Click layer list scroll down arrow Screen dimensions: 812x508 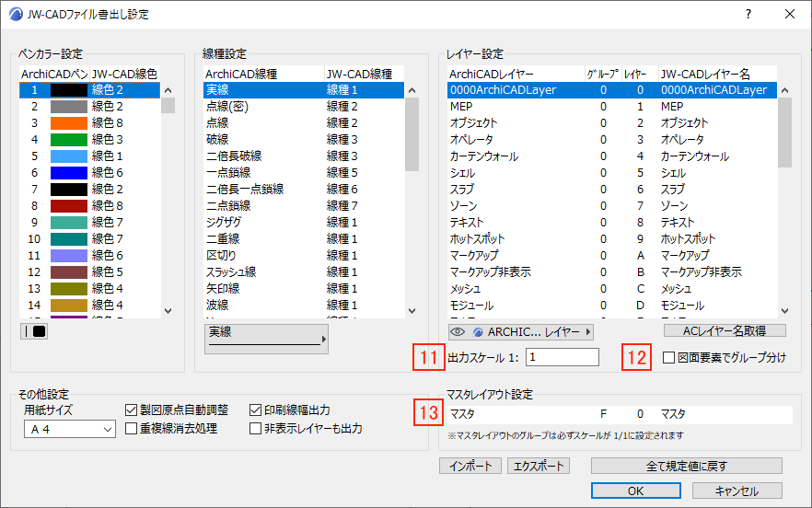784,311
